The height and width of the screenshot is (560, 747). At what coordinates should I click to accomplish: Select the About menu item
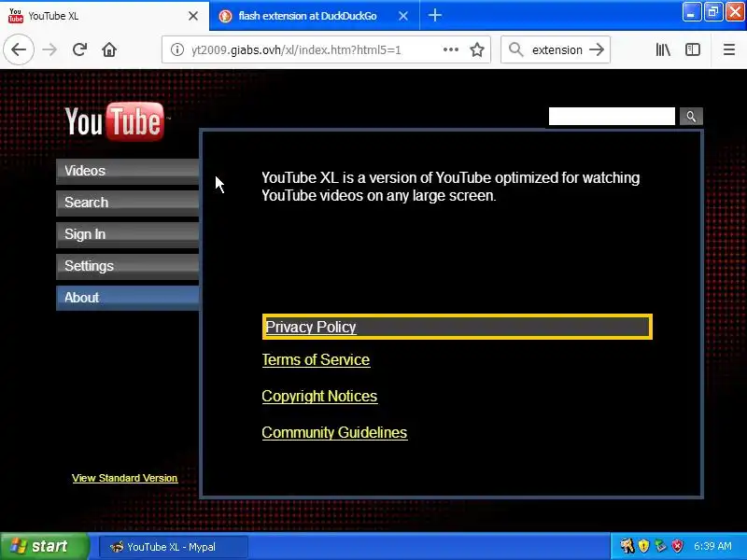128,298
